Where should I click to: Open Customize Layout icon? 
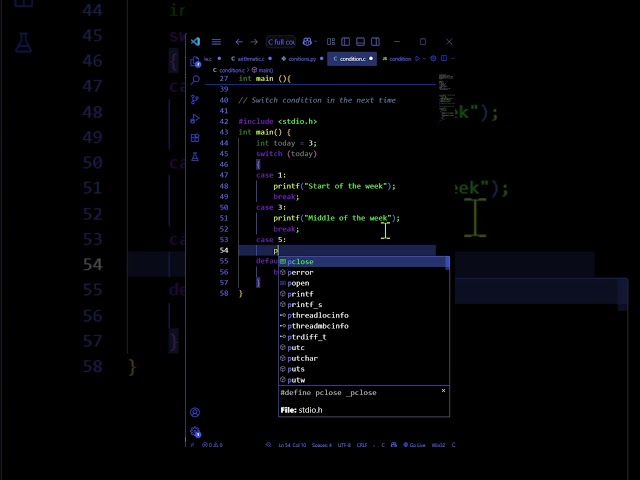(331, 42)
